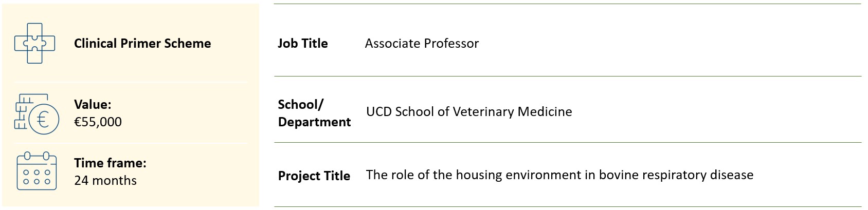The width and height of the screenshot is (868, 210).
Task: Click the School/ Department label
Action: click(x=314, y=113)
